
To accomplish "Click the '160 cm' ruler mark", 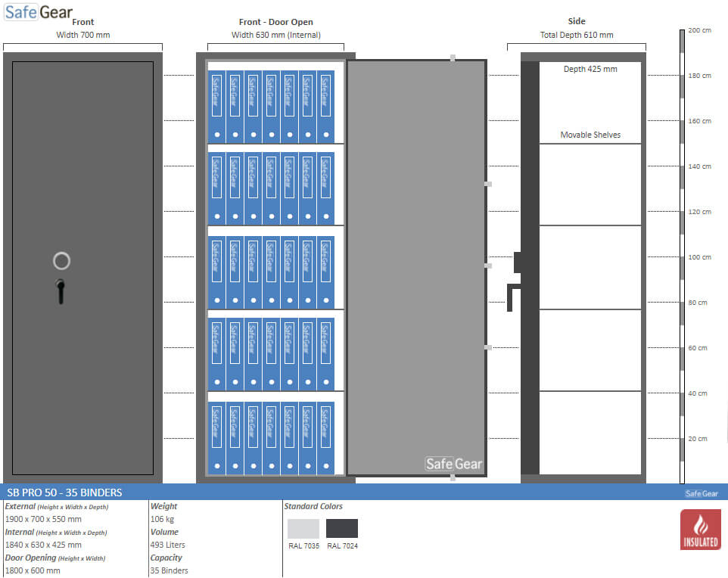I will [699, 121].
